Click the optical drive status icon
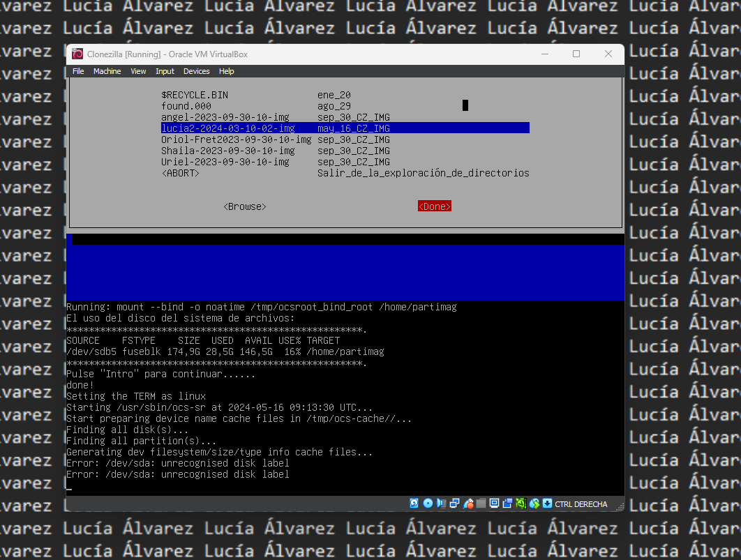Viewport: 741px width, 560px height. [x=428, y=503]
